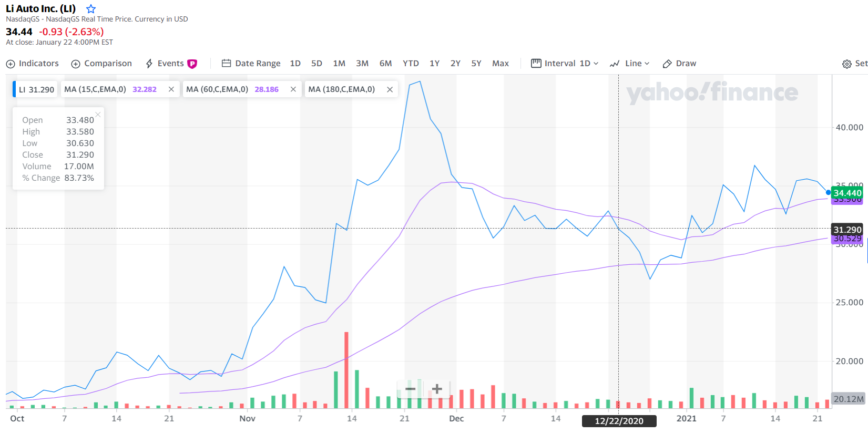The height and width of the screenshot is (434, 868).
Task: Click the Interval ruler icon
Action: (x=536, y=64)
